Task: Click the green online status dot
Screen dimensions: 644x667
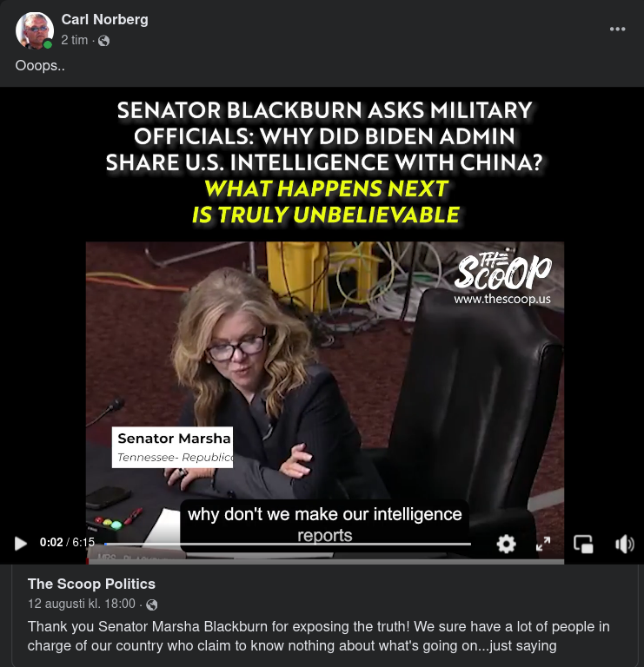Action: (x=48, y=44)
